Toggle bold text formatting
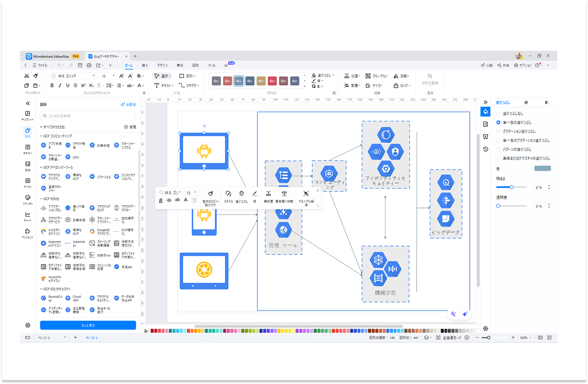The height and width of the screenshot is (384, 588). tap(52, 86)
